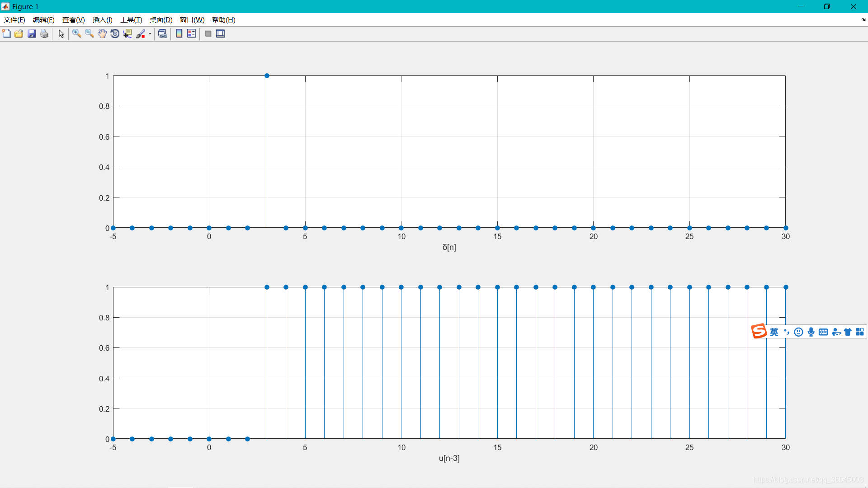Click the 英 language mode button
This screenshot has height=488, width=868.
coord(774,332)
